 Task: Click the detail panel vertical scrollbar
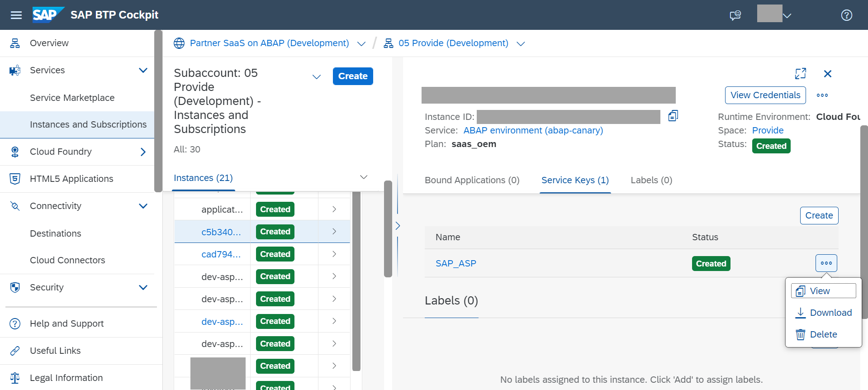click(864, 222)
